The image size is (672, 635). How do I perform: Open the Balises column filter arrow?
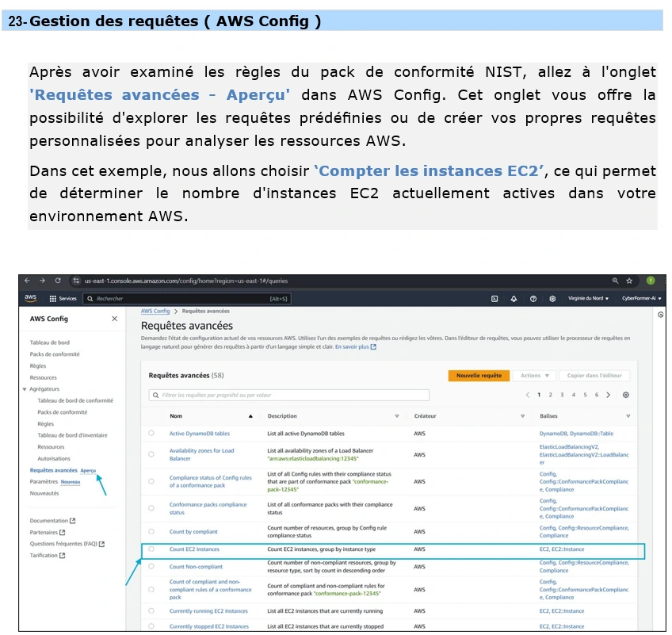[628, 416]
